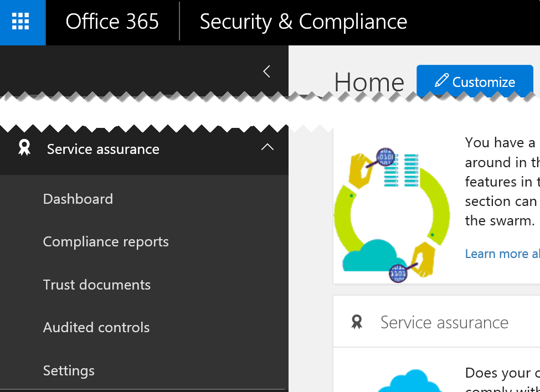Click the blue cloud illustration in card
Image resolution: width=540 pixels, height=392 pixels.
[410, 381]
